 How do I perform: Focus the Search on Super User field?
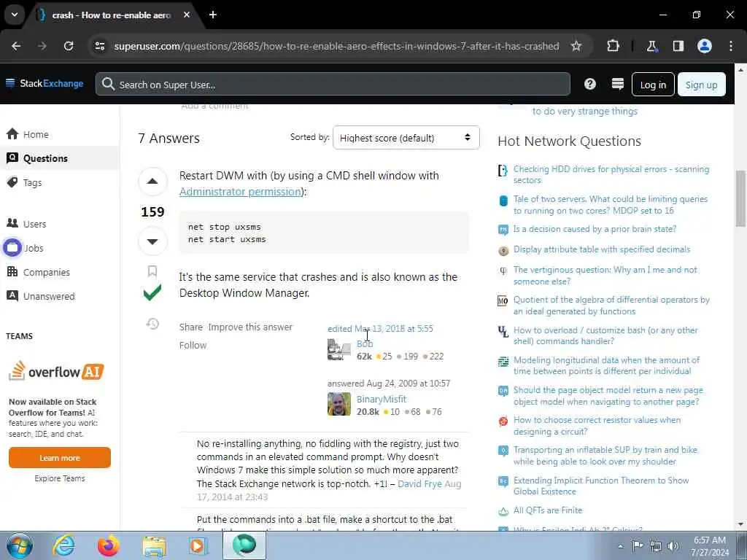click(333, 85)
